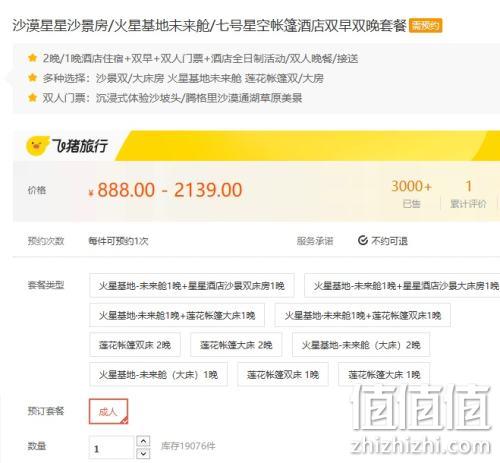Image resolution: width=500 pixels, height=463 pixels.
Task: Decrease quantity with the down arrow
Action: [x=143, y=453]
